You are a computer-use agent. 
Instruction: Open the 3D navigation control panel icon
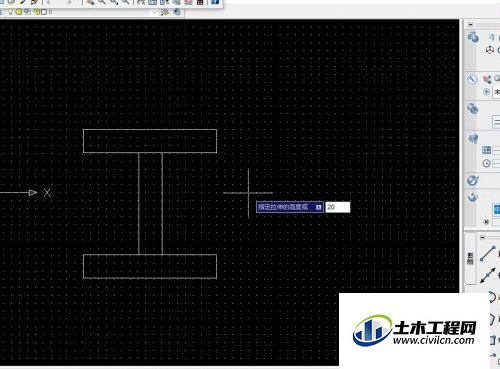click(472, 80)
